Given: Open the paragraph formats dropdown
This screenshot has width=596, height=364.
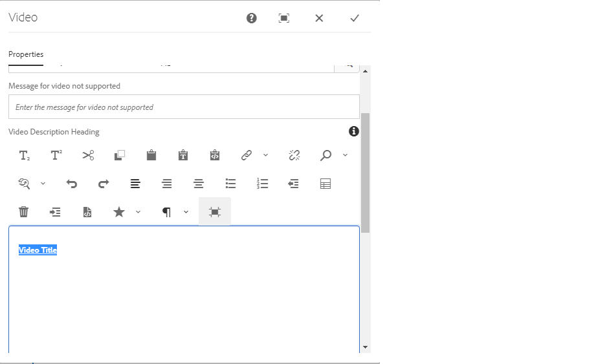Looking at the screenshot, I should coord(186,212).
